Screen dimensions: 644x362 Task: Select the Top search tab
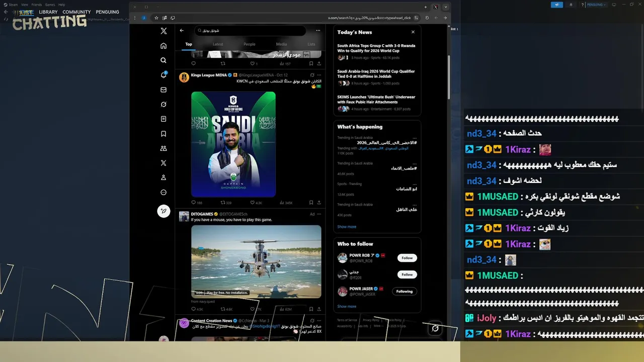[x=189, y=44]
